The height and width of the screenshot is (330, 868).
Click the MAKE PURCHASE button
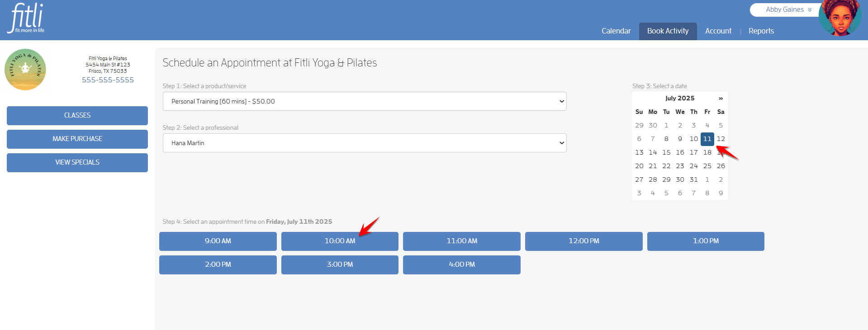click(x=77, y=139)
